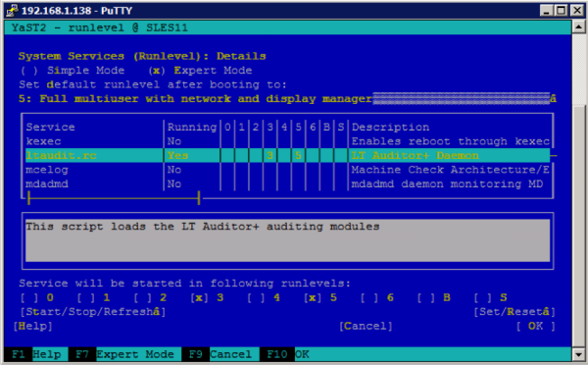Click the PuTTY scrollbar up arrow
The image size is (588, 365).
pos(578,27)
